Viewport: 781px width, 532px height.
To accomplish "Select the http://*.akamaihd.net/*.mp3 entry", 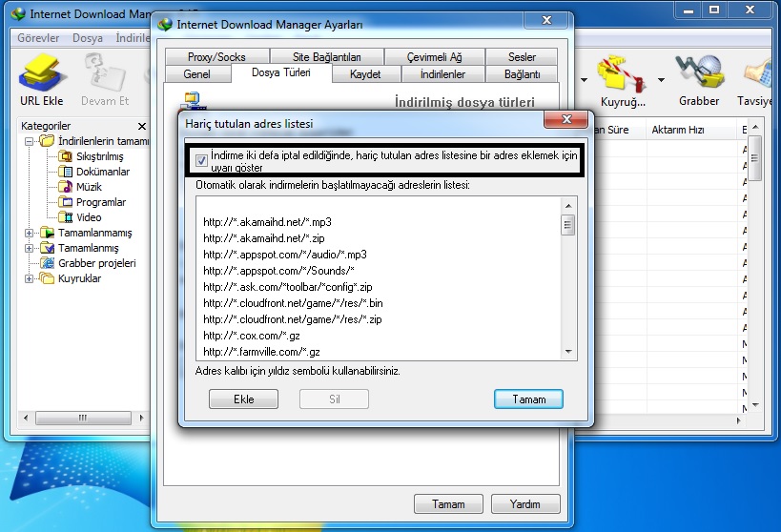I will pos(267,222).
